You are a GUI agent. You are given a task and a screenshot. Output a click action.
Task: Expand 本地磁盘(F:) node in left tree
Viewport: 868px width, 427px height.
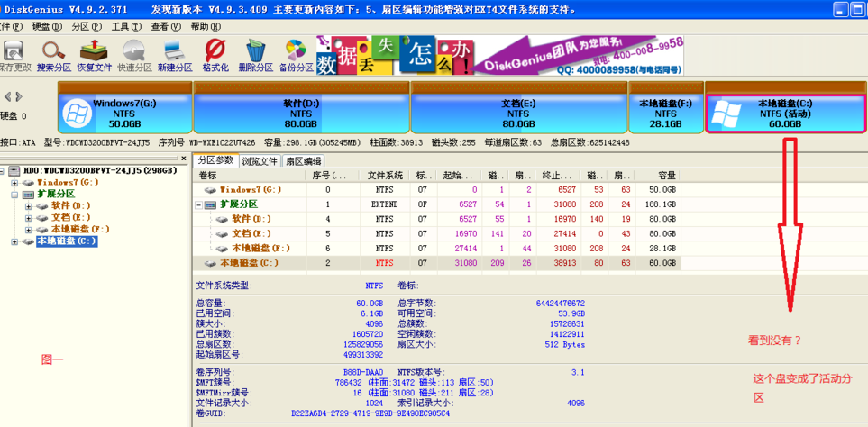[x=29, y=230]
